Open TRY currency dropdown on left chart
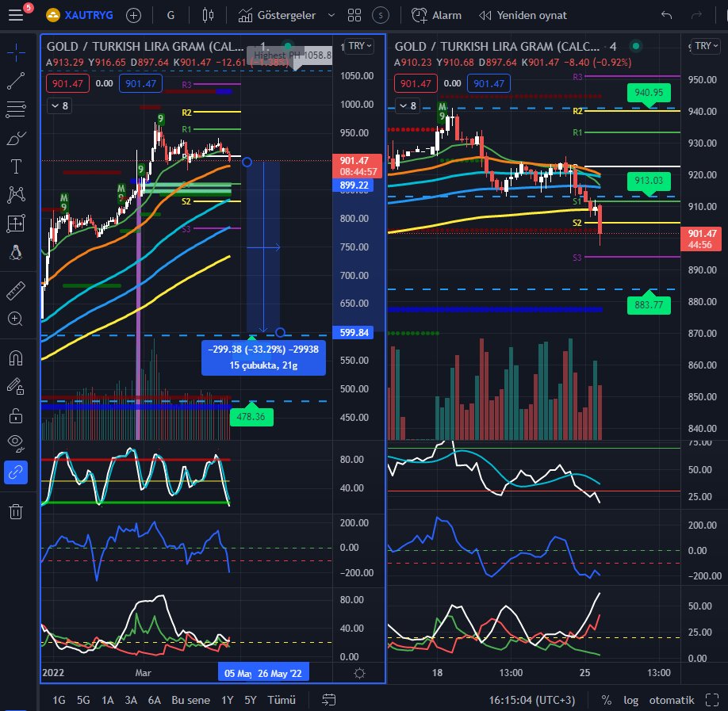 (x=360, y=46)
